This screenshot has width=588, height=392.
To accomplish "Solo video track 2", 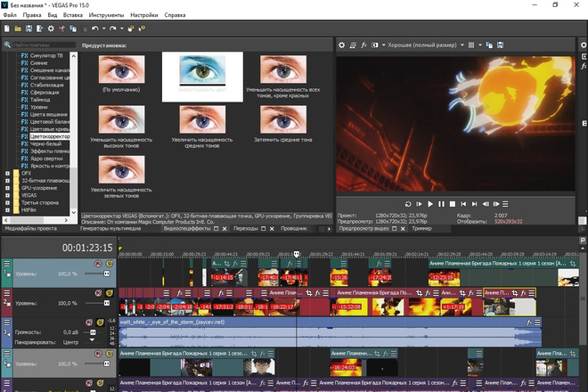I will 109,293.
